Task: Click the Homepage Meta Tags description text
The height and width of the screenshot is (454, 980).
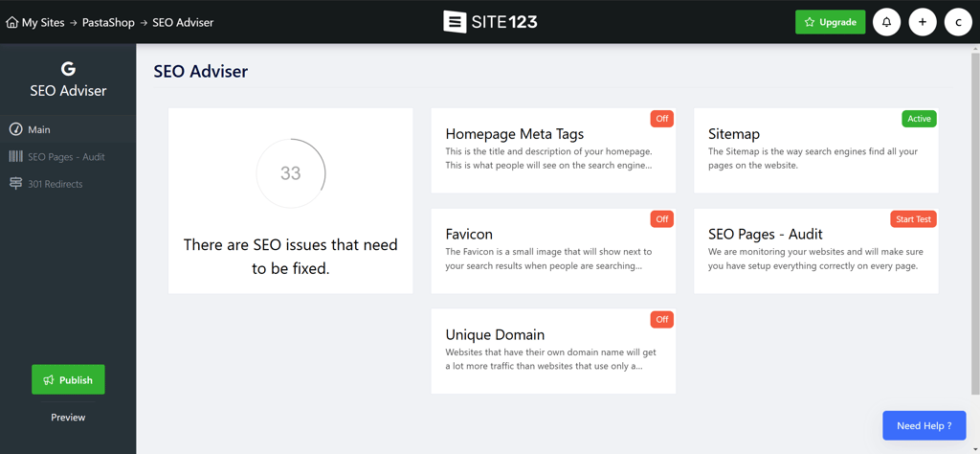Action: [x=549, y=159]
